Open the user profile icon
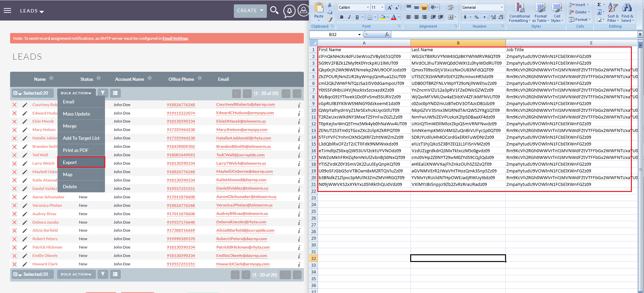The image size is (644, 293). click(x=303, y=10)
